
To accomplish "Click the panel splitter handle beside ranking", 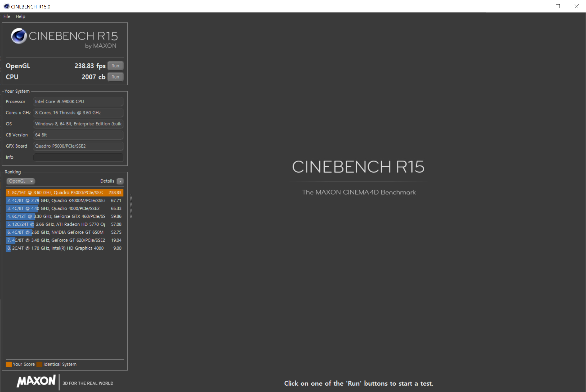I will tap(131, 206).
